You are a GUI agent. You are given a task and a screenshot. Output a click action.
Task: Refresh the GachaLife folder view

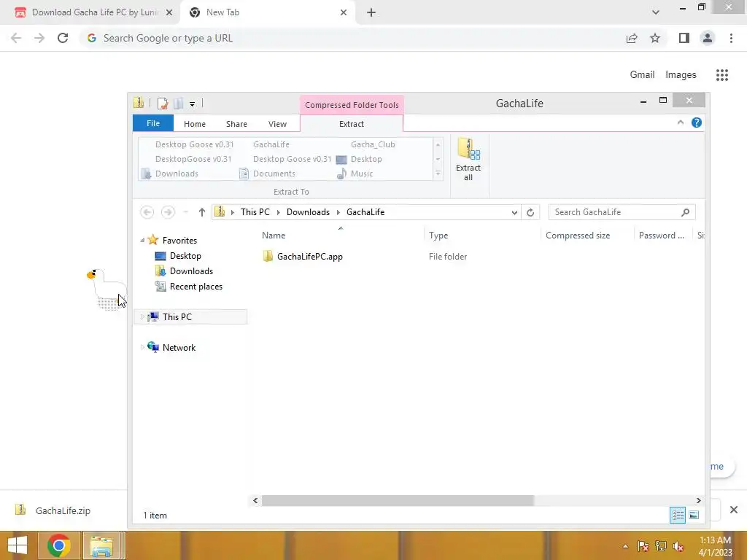pos(530,212)
